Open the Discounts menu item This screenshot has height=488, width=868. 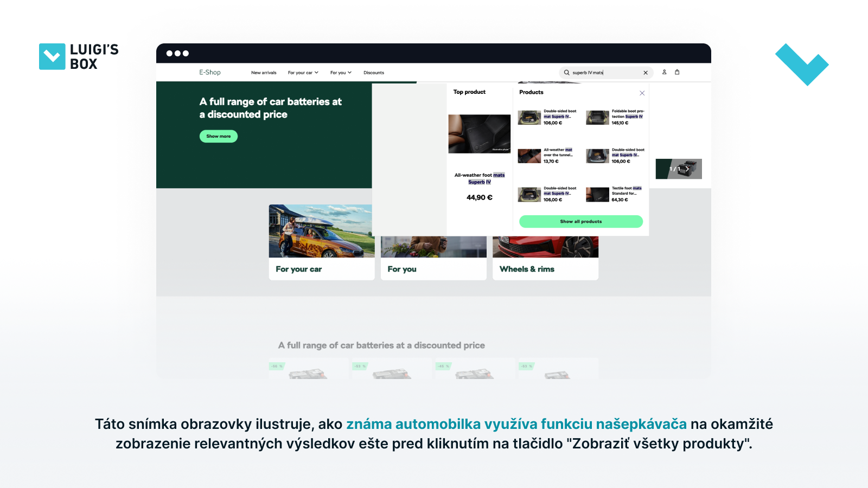pos(374,73)
